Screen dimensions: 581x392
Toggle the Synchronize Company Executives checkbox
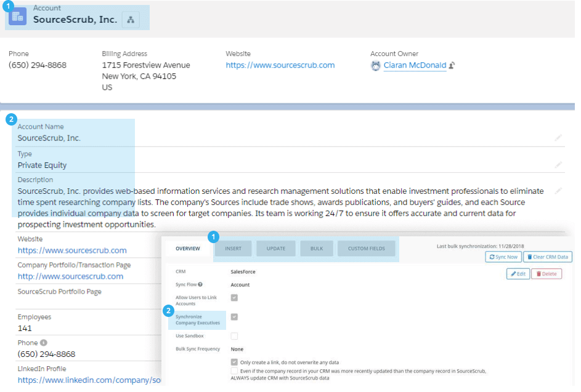coord(234,317)
